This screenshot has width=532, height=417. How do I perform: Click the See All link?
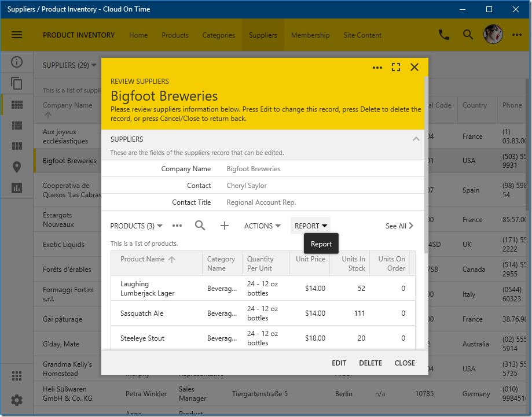pos(399,226)
